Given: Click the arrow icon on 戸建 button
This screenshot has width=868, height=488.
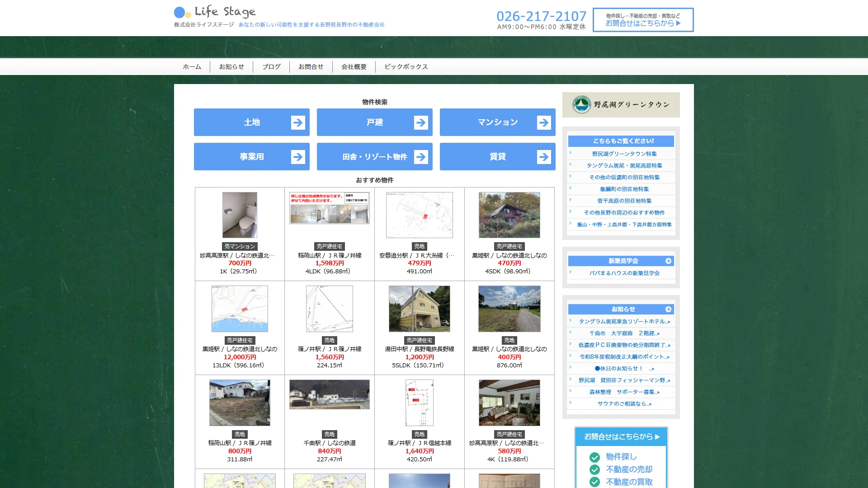Looking at the screenshot, I should point(420,122).
